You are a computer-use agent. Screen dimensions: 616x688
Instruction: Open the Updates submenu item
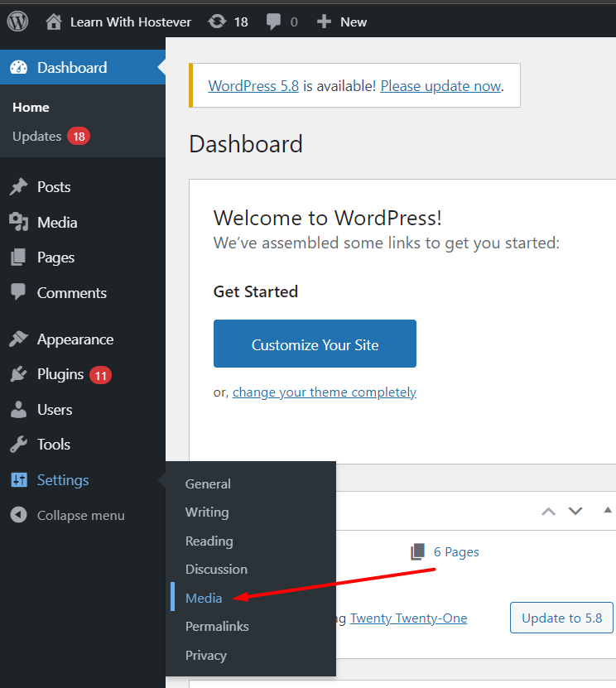coord(37,137)
